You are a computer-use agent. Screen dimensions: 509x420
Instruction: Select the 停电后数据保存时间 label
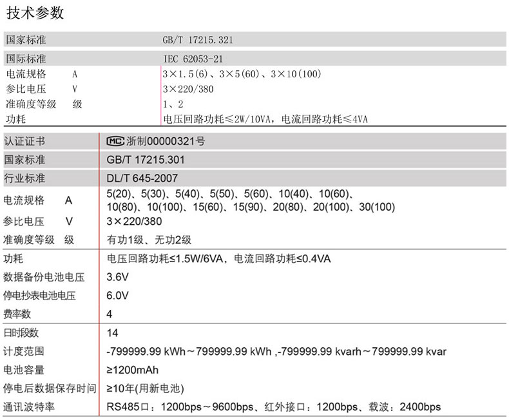(x=49, y=388)
